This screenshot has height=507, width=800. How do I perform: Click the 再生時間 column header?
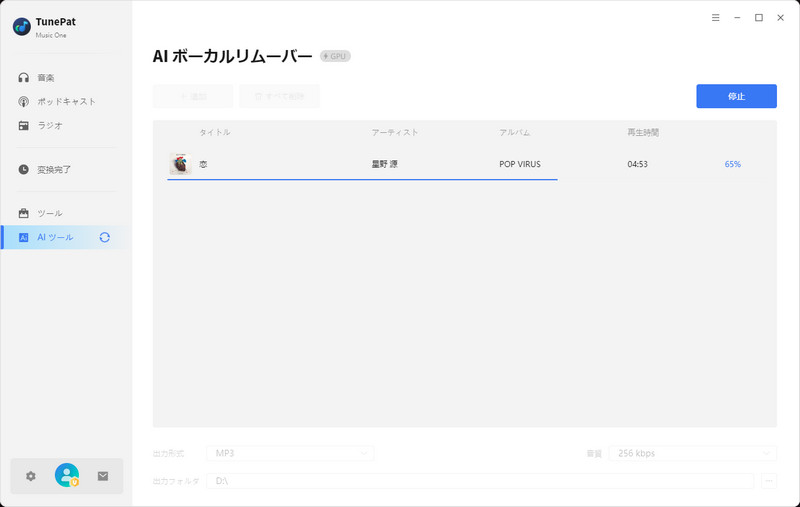(x=643, y=133)
